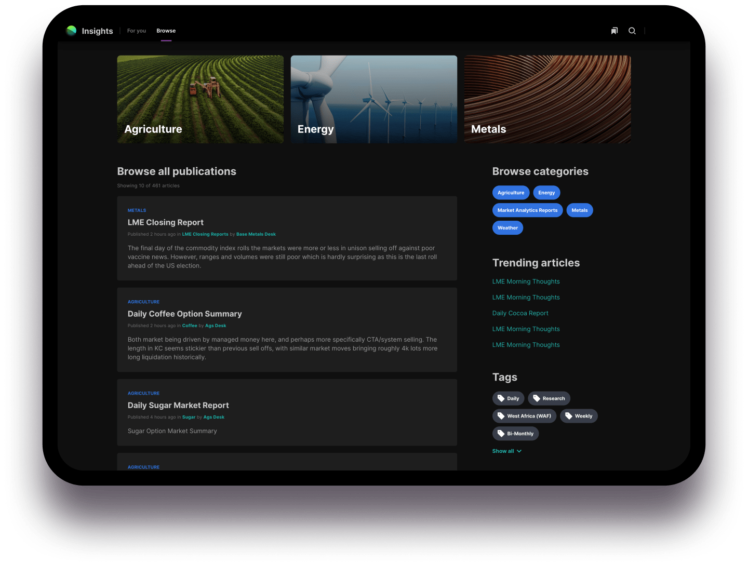Viewport: 748px width, 565px height.
Task: Switch to the For you tab
Action: point(136,31)
